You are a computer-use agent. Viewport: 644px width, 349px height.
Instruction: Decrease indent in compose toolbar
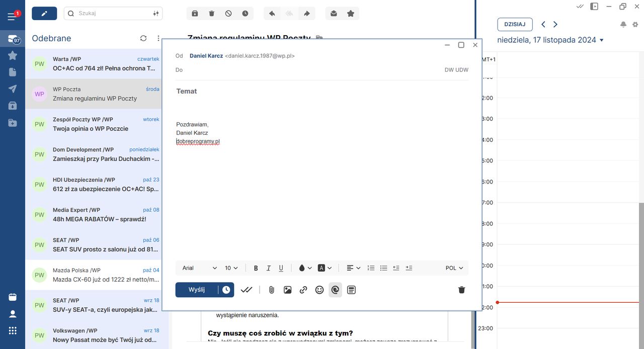point(396,268)
